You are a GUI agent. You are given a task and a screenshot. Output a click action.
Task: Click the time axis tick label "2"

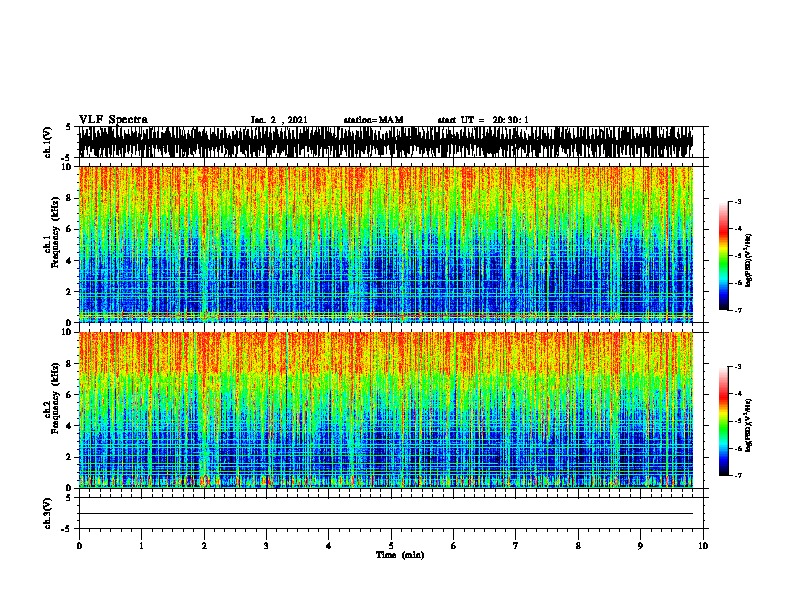[x=204, y=546]
